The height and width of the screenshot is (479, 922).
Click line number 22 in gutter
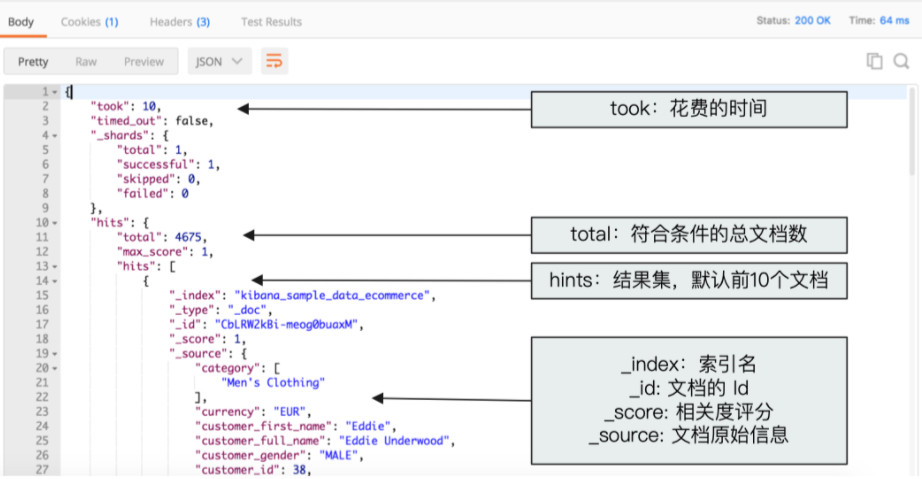[x=42, y=397]
